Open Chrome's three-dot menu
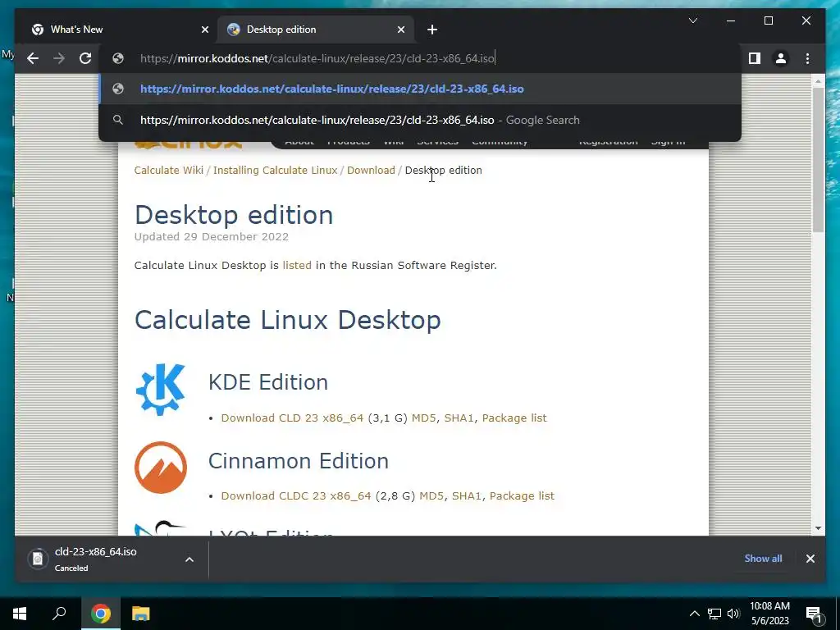This screenshot has height=630, width=840. point(807,58)
